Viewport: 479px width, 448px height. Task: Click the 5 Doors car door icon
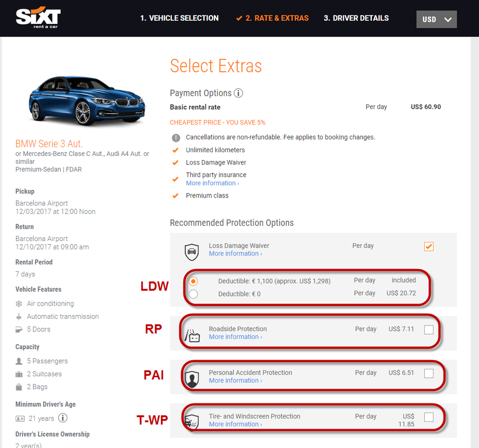click(19, 330)
